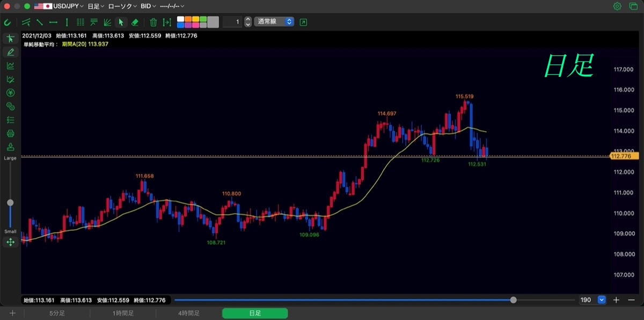Click the printer icon in sidebar

pyautogui.click(x=10, y=133)
